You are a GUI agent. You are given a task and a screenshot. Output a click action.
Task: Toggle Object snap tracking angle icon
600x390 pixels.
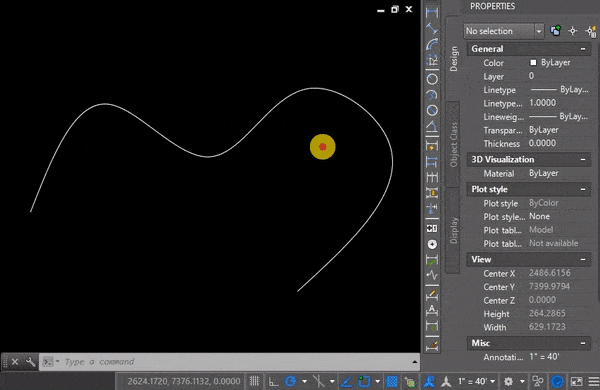(346, 382)
